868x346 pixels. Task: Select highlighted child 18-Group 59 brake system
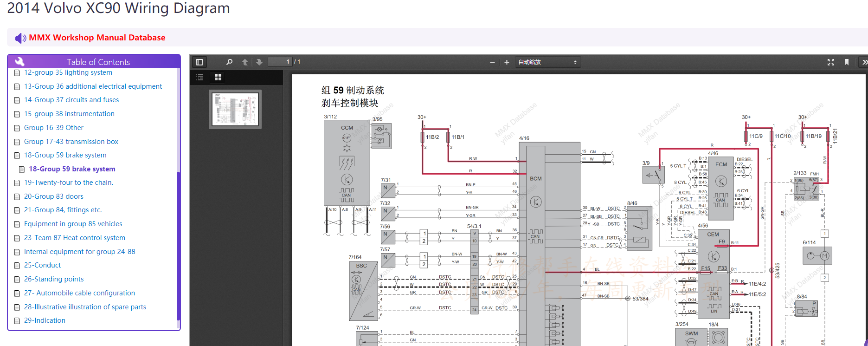tap(72, 169)
